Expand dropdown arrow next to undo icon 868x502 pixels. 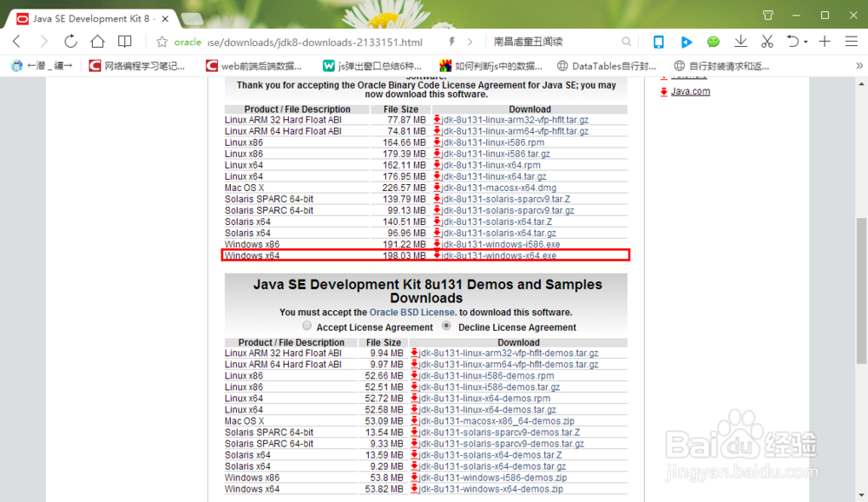806,42
